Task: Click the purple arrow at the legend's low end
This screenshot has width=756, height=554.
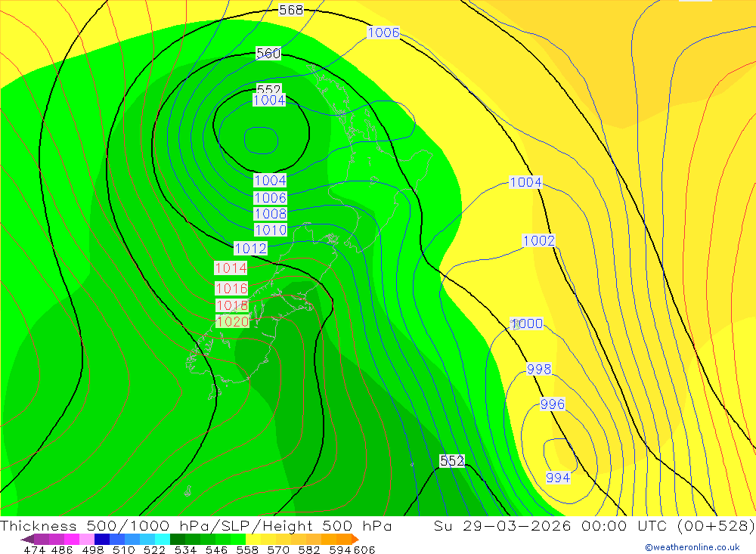Action: point(27,539)
